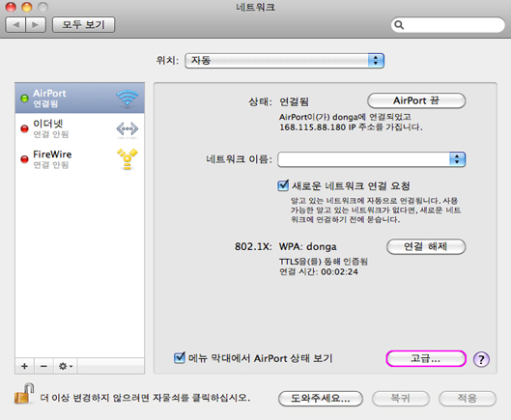511x420 pixels.
Task: Click the search field in toolbar
Action: (x=448, y=25)
